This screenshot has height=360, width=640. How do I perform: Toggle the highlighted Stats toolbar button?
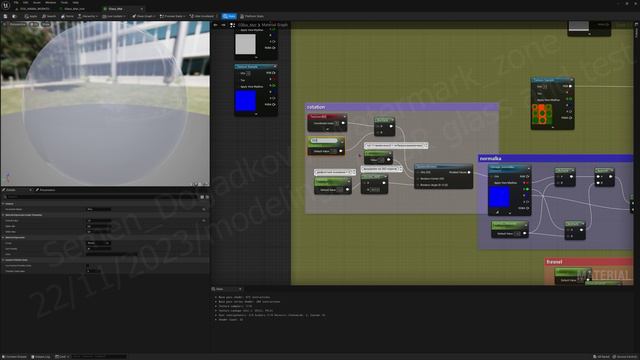[x=229, y=16]
